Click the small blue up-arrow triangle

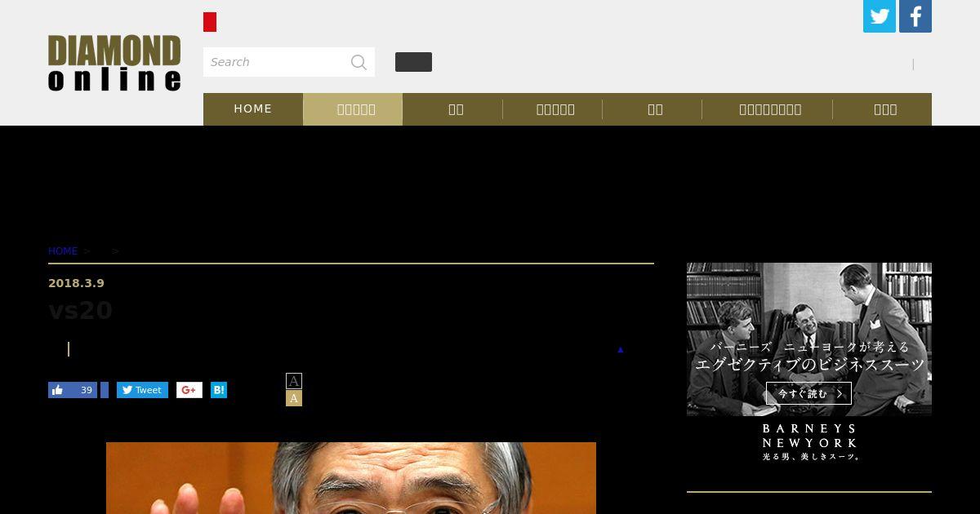pos(621,350)
